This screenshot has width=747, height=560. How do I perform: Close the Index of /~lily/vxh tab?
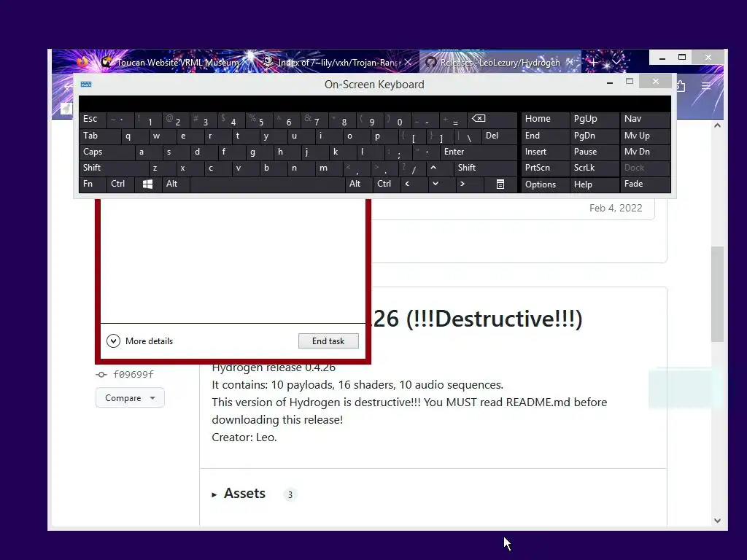pos(408,63)
